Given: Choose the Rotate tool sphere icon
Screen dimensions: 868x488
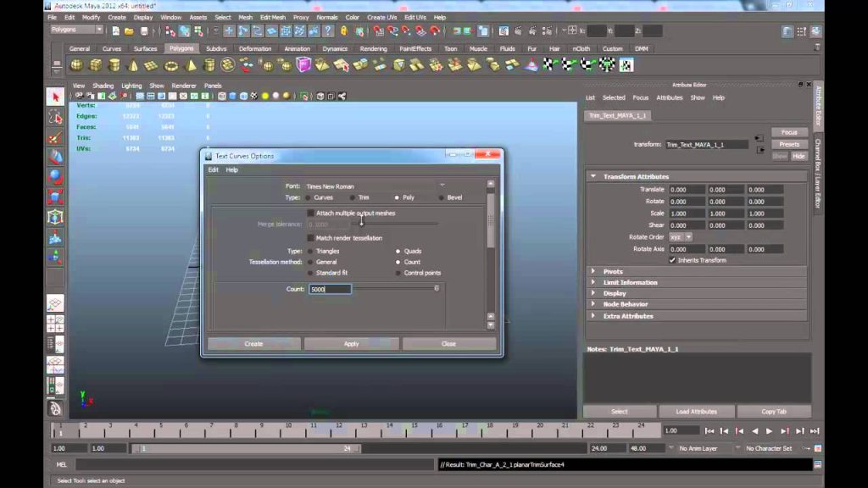Looking at the screenshot, I should tap(55, 177).
